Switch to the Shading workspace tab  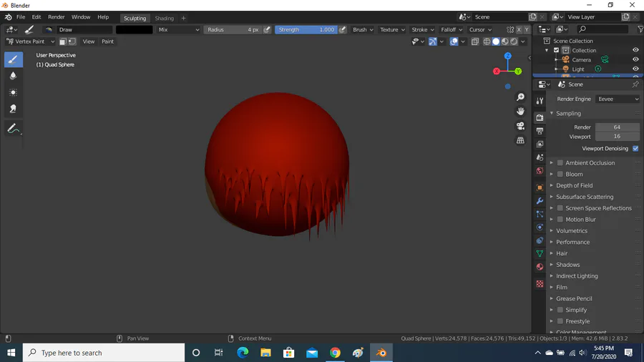coord(164,18)
